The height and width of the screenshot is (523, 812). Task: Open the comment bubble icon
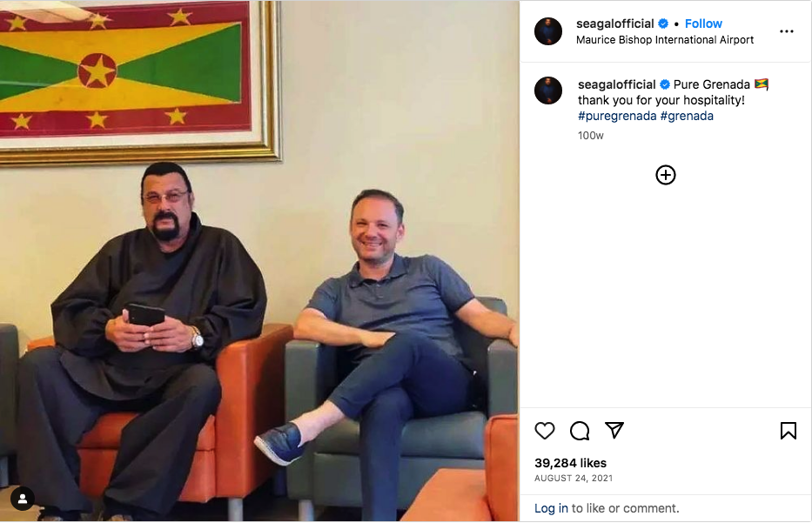pyautogui.click(x=580, y=431)
